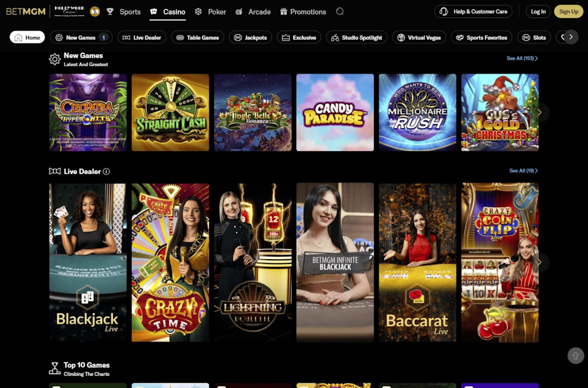The height and width of the screenshot is (388, 588).
Task: Open Baccarat Live dealer tile
Action: [x=417, y=262]
